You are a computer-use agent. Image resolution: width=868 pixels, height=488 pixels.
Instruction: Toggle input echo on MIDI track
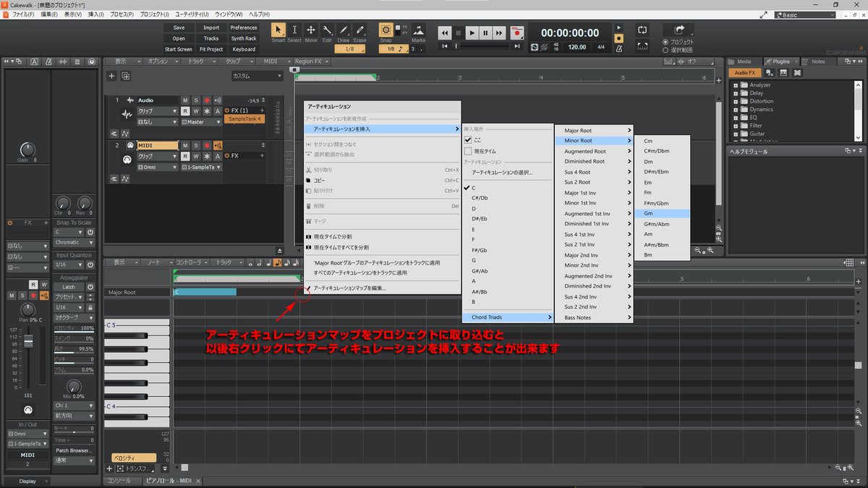tap(217, 145)
